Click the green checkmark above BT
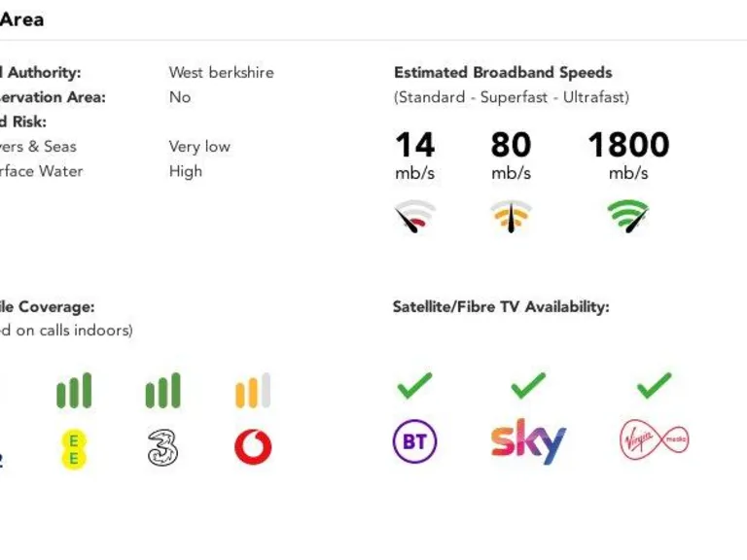 [414, 386]
